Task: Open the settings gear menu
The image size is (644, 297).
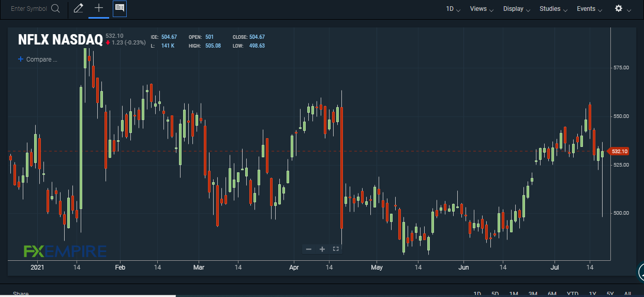Action: pyautogui.click(x=622, y=9)
